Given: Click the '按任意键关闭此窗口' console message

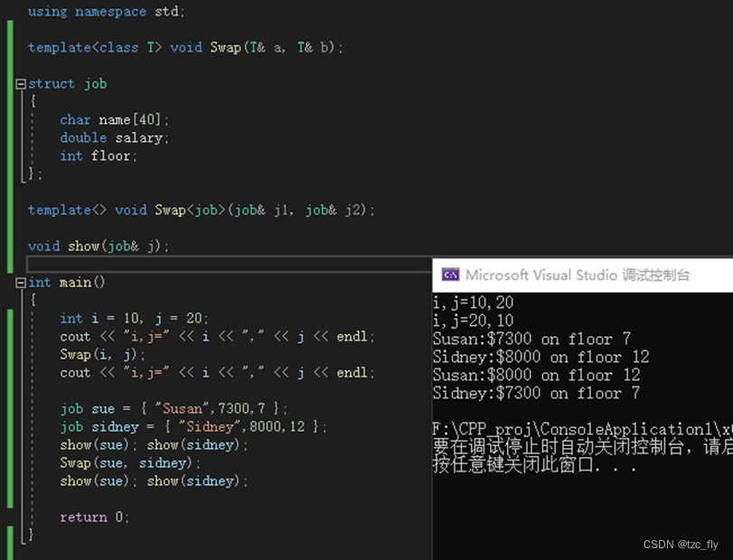Looking at the screenshot, I should point(534,465).
